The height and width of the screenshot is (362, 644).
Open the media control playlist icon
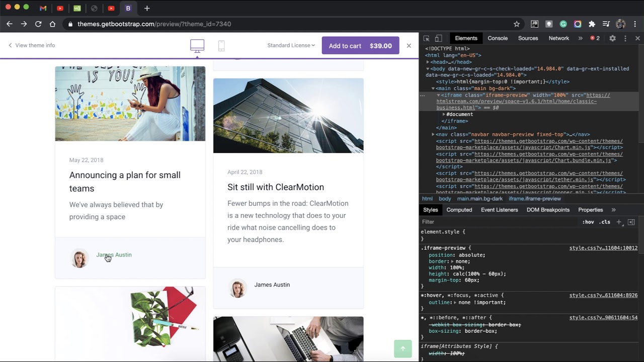tap(606, 24)
